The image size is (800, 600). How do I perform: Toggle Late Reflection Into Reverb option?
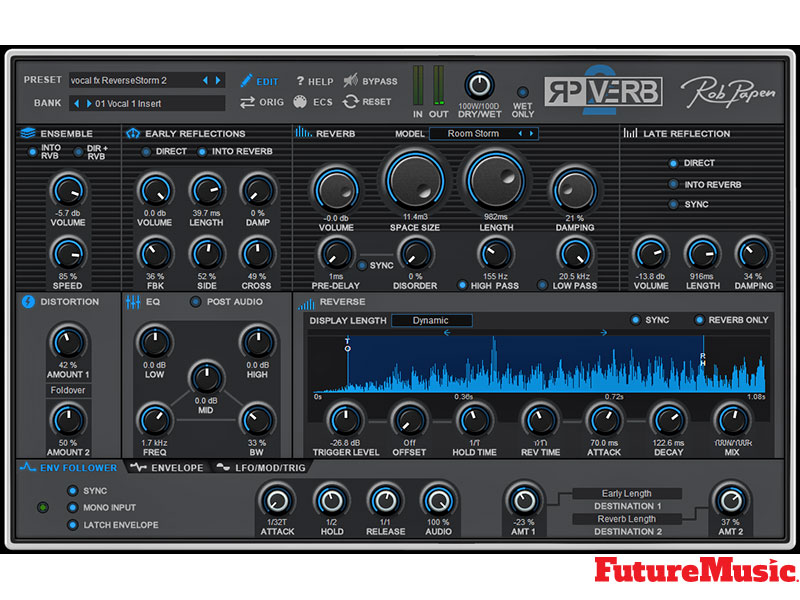[673, 184]
